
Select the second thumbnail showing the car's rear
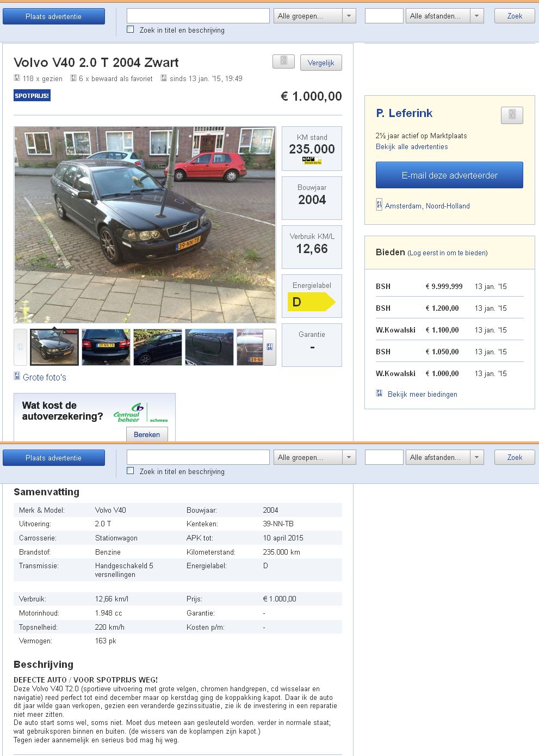(106, 347)
